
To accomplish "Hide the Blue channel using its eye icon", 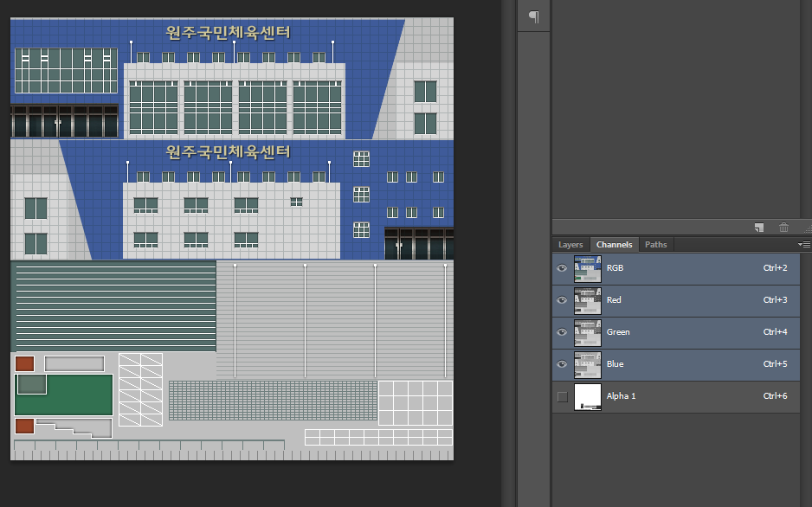I will tap(562, 364).
